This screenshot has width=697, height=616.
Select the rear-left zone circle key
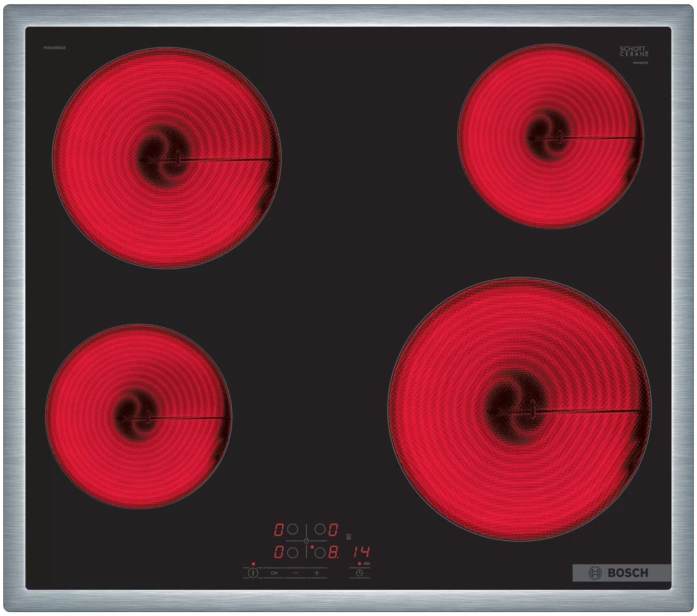tap(292, 530)
